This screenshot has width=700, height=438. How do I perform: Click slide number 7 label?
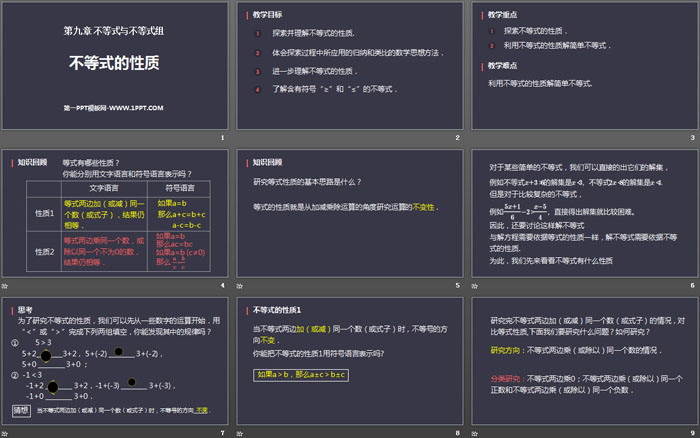[x=222, y=433]
